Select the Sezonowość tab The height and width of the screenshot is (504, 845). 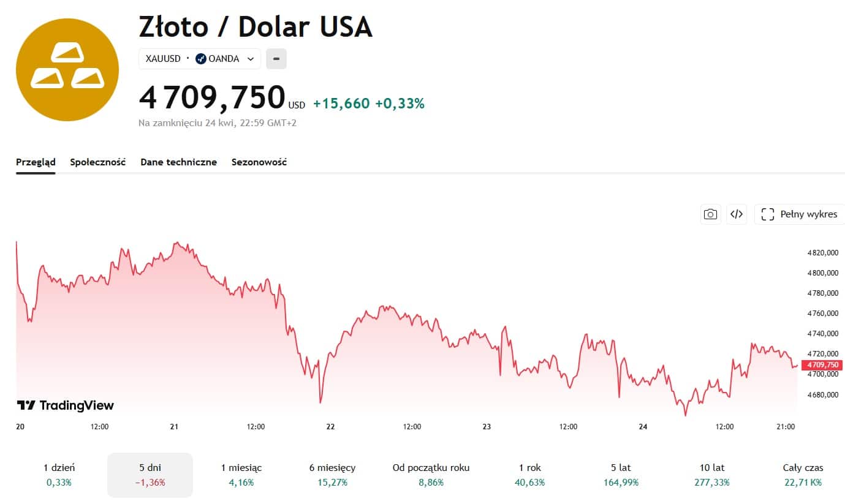(x=259, y=162)
